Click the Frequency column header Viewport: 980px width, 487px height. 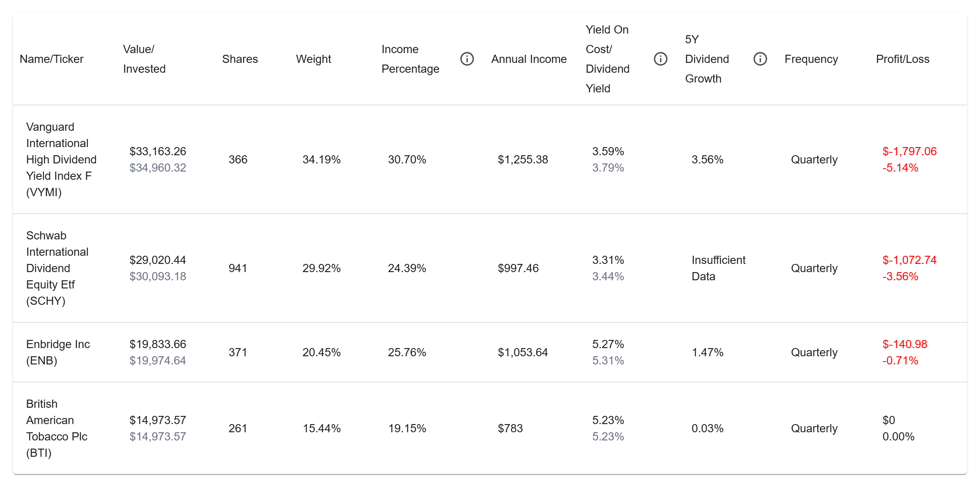point(811,59)
